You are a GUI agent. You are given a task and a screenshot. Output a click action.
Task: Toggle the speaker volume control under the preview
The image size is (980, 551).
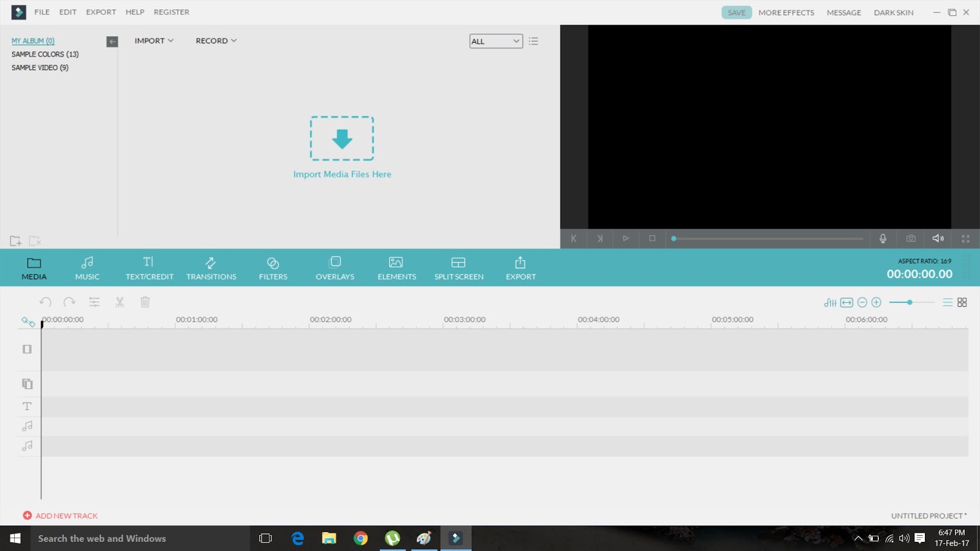click(x=937, y=238)
